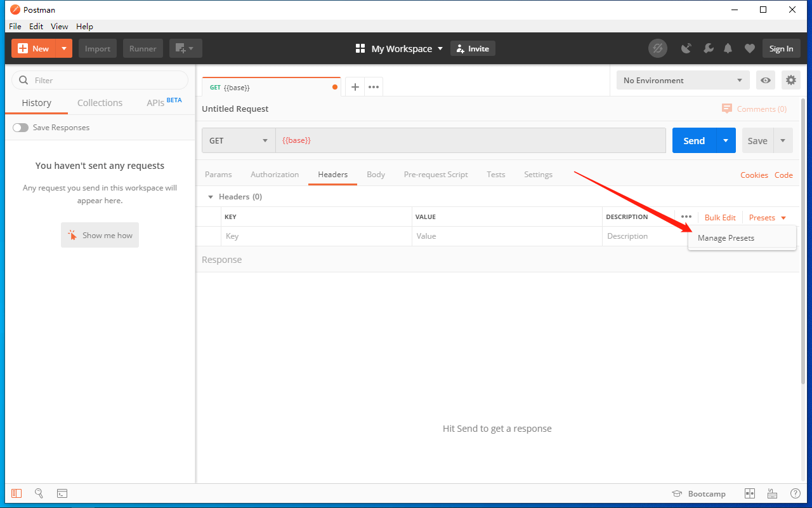Click the orange New button
812x508 pixels.
34,48
